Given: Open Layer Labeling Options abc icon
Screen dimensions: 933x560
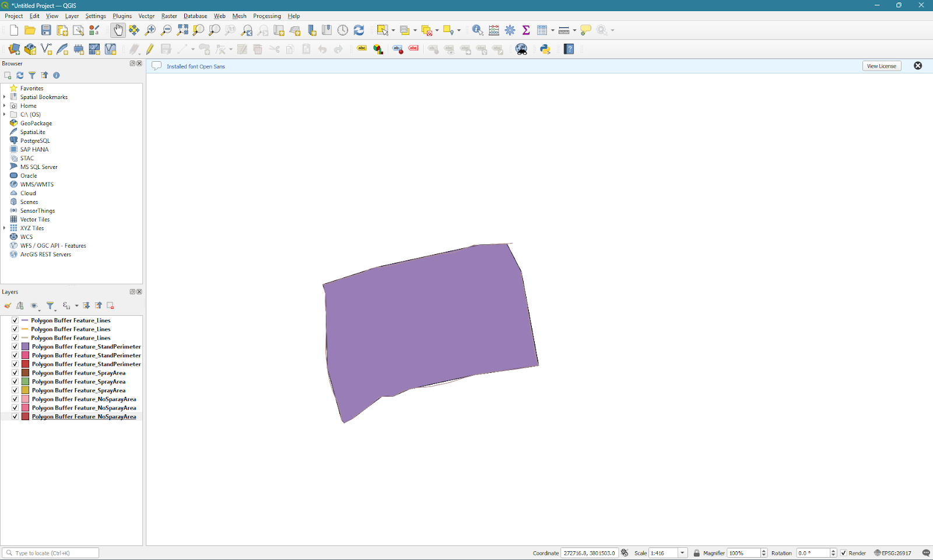Looking at the screenshot, I should tap(362, 50).
